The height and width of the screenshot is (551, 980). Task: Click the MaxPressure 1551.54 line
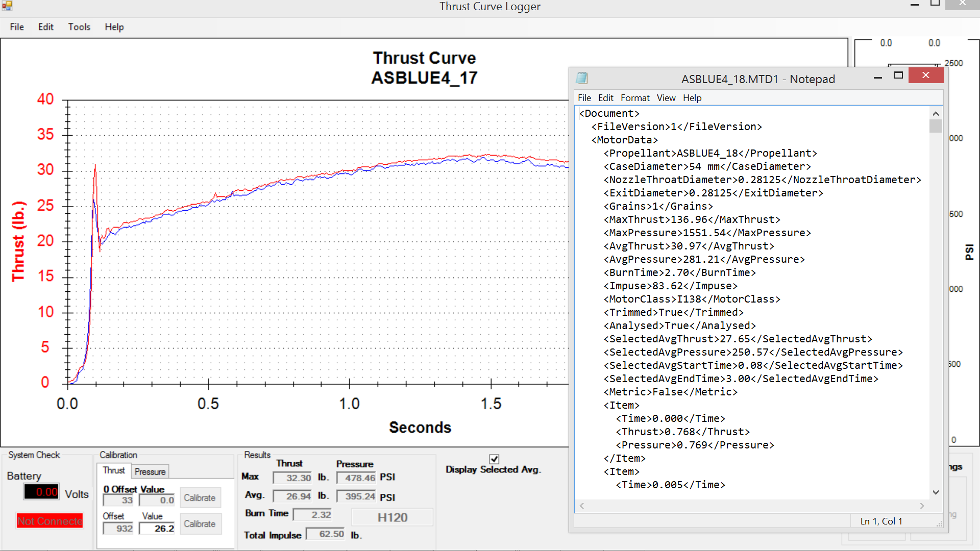[707, 233]
